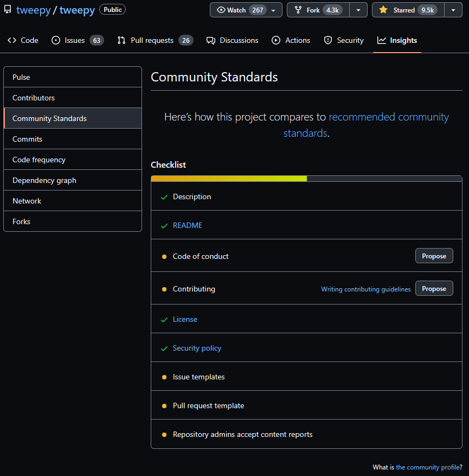Select Community Standards in the sidebar
Viewport: 469px width, 476px height.
49,118
